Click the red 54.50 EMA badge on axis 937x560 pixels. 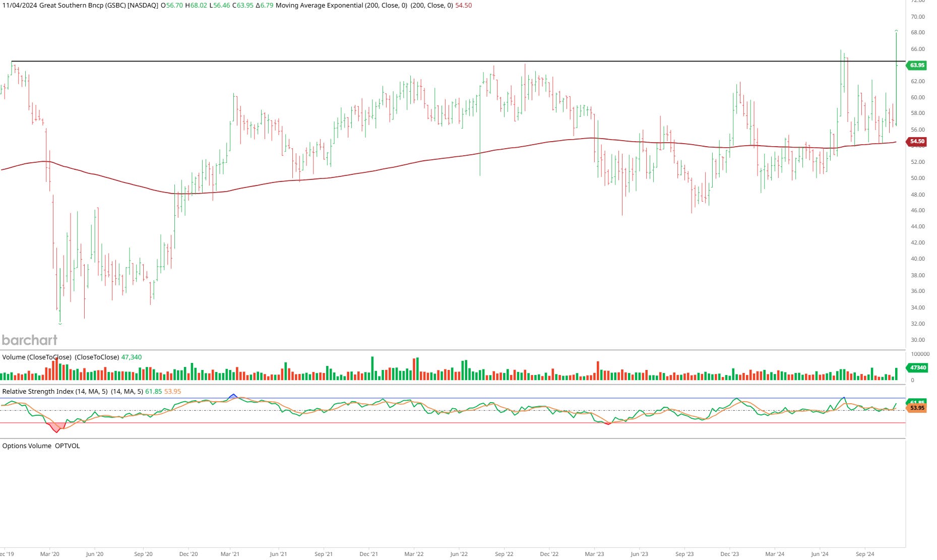click(916, 141)
